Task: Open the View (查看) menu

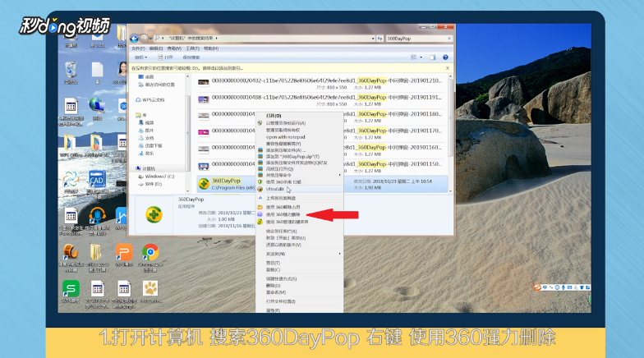Action: pyautogui.click(x=174, y=48)
